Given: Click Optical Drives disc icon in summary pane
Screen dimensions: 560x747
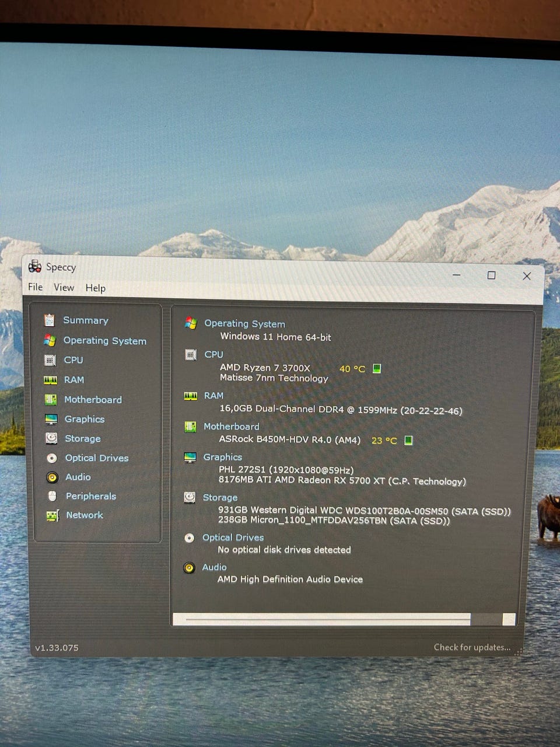Looking at the screenshot, I should 189,537.
